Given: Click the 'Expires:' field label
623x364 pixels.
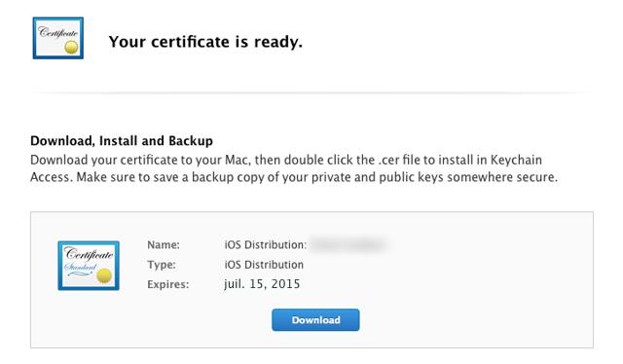Looking at the screenshot, I should tap(168, 284).
